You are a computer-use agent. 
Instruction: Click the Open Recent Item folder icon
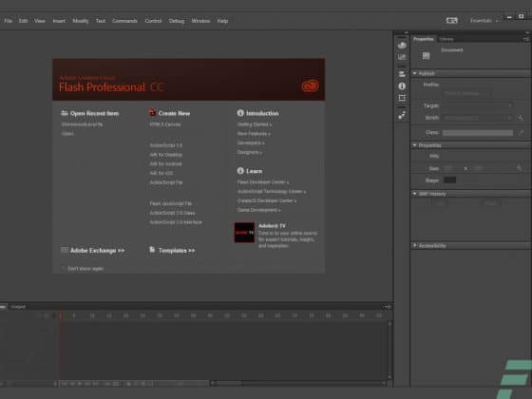click(x=65, y=113)
